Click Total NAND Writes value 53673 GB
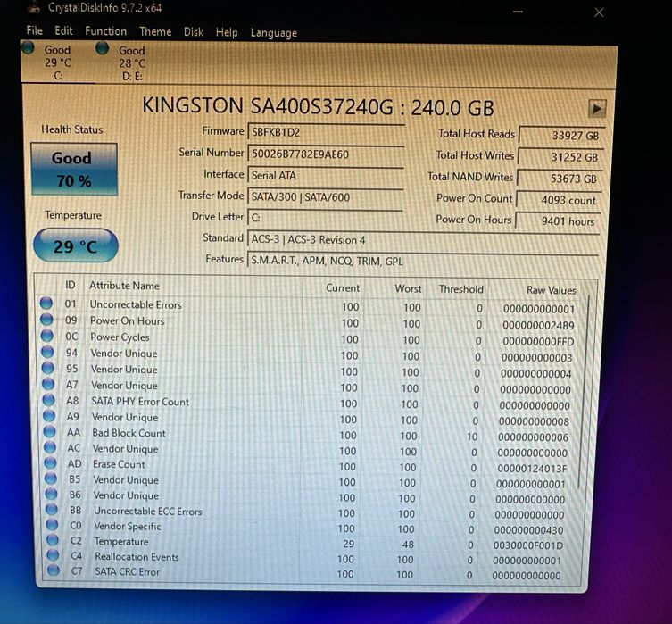The width and height of the screenshot is (672, 624). point(560,179)
